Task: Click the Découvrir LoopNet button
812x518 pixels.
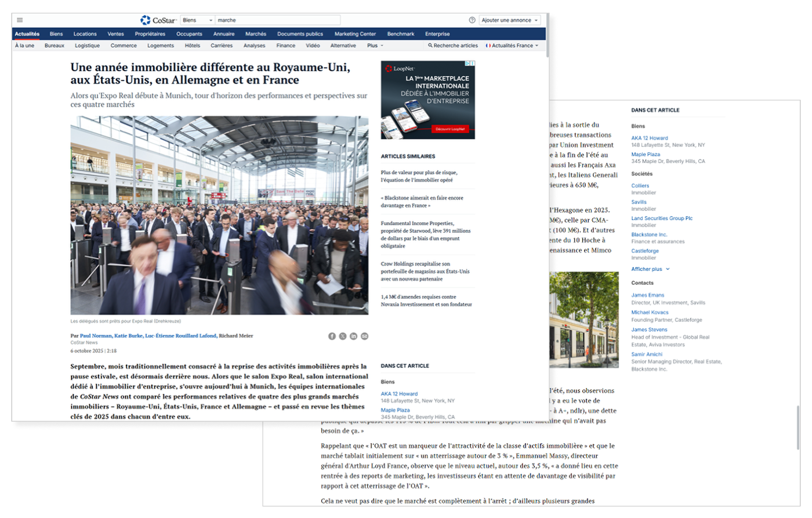Action: click(x=449, y=129)
